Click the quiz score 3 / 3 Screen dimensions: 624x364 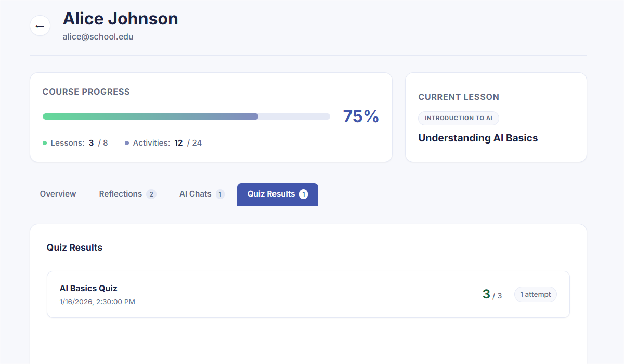pos(492,294)
